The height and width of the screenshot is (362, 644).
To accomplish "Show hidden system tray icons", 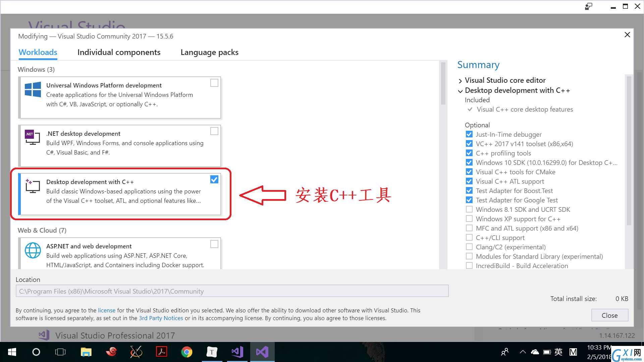I will pos(523,352).
